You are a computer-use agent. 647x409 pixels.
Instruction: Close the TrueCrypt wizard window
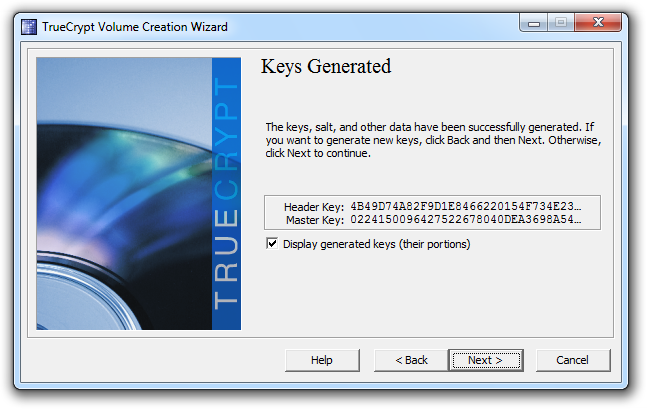click(598, 23)
